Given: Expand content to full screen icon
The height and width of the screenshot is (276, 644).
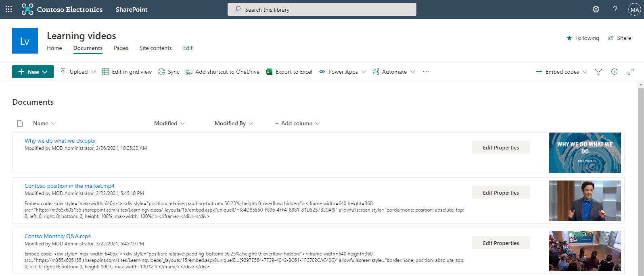Looking at the screenshot, I should [x=631, y=72].
